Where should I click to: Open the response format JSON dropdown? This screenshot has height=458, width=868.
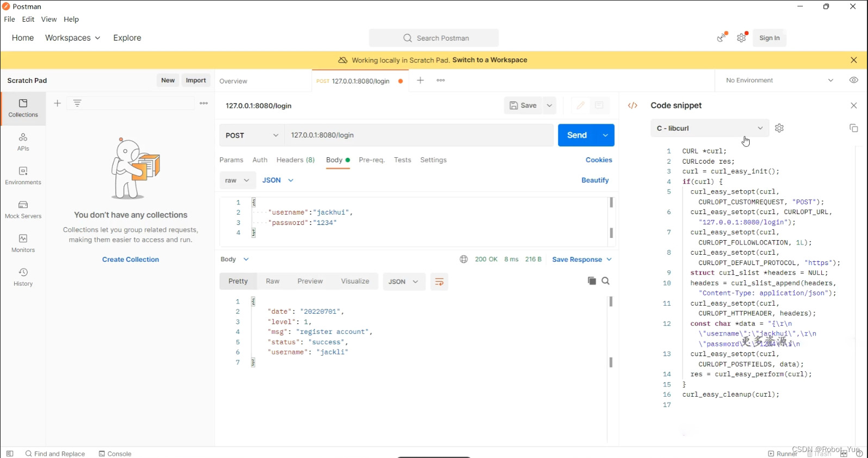click(404, 282)
